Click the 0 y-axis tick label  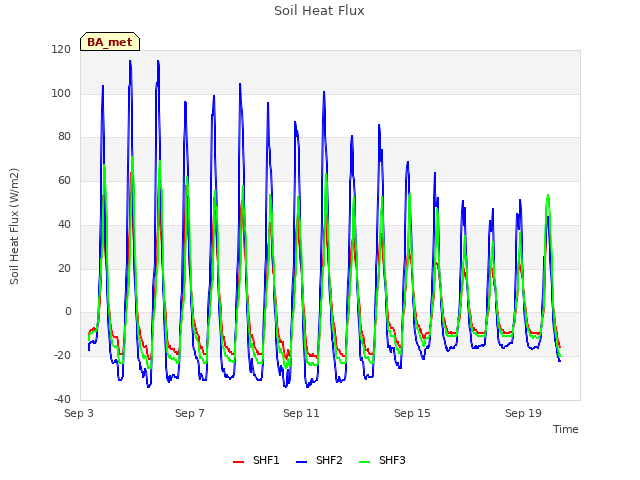(x=68, y=312)
